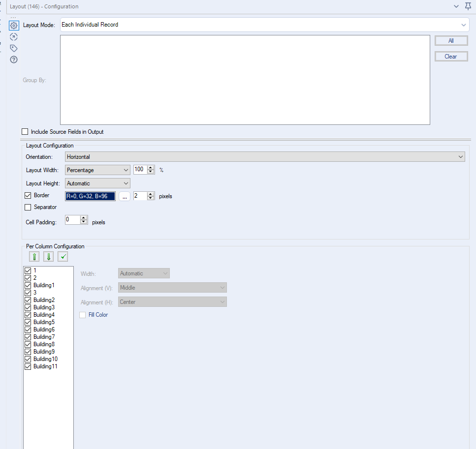
Task: Select the annotation tag icon in sidebar
Action: (x=13, y=48)
